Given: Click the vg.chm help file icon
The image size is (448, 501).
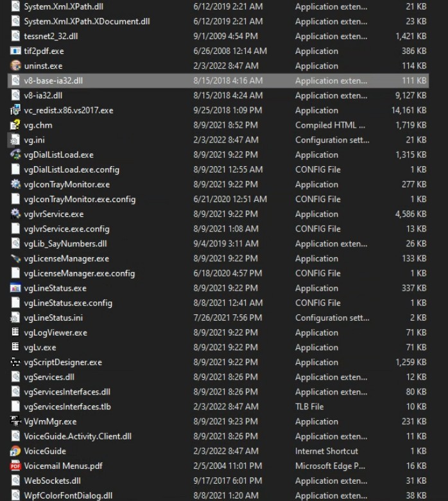Looking at the screenshot, I should pos(15,125).
